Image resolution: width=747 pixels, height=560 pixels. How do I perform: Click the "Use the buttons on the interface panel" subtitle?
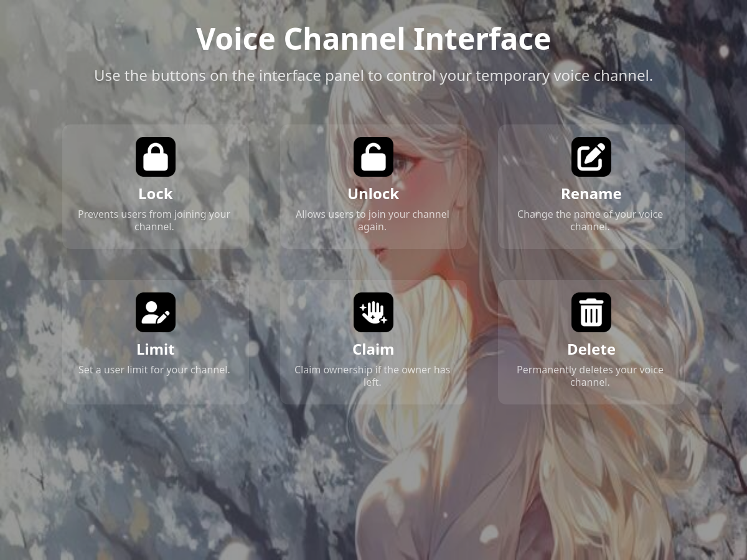tap(374, 76)
